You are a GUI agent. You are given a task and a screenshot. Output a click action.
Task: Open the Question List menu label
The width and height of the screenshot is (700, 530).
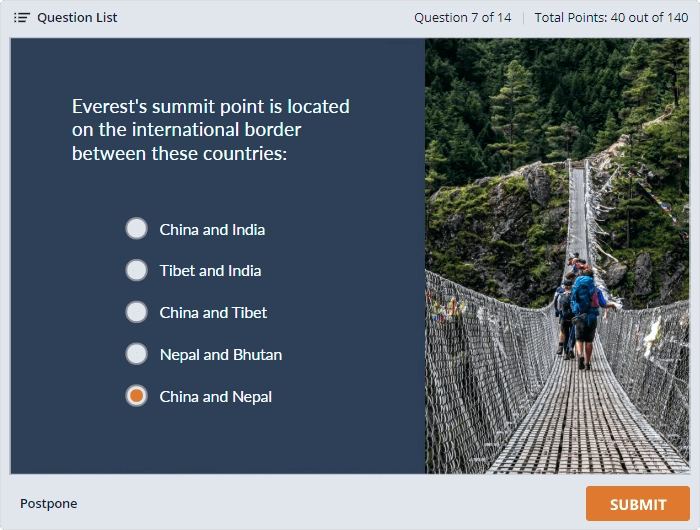click(77, 18)
